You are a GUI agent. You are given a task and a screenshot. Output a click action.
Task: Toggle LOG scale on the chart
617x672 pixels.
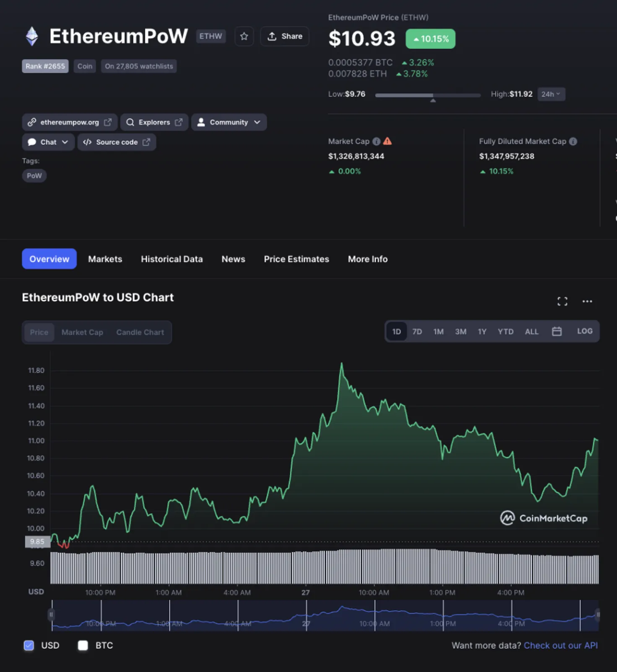coord(585,331)
